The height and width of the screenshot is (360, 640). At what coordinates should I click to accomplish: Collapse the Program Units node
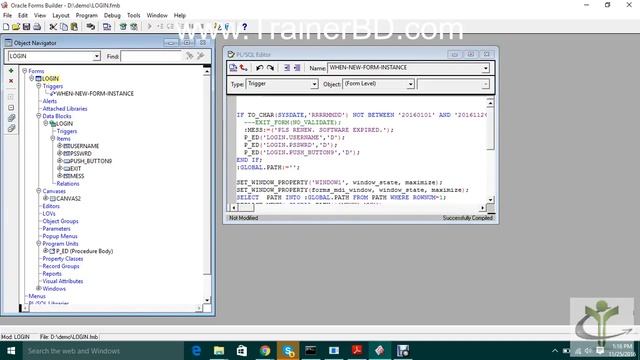[39, 244]
